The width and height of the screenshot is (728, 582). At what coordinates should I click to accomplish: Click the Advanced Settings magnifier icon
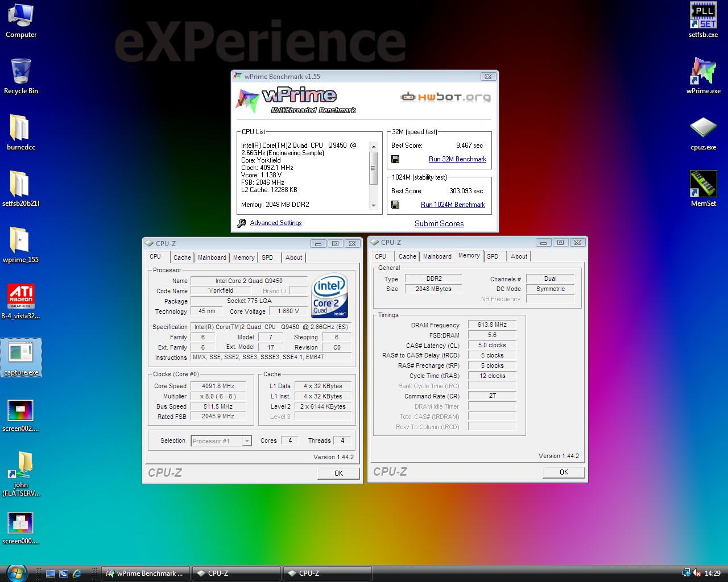pos(241,223)
